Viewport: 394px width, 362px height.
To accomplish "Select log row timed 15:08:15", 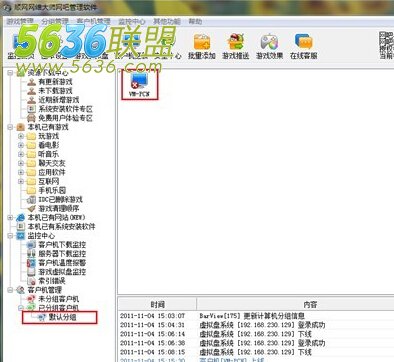I will click(256, 352).
